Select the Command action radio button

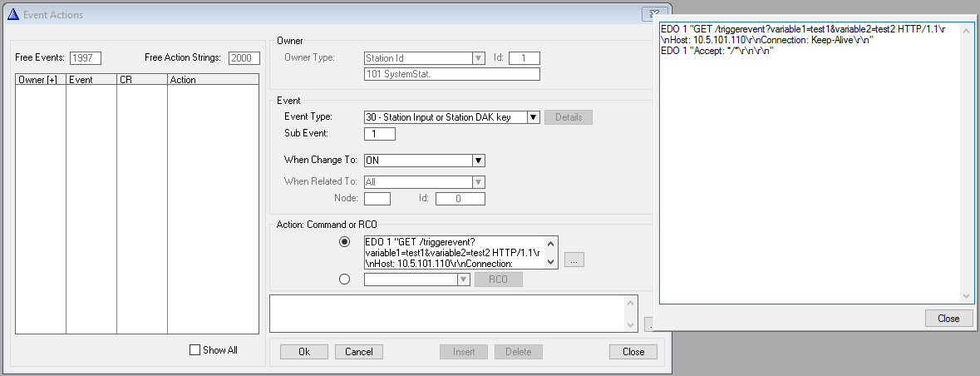[344, 242]
